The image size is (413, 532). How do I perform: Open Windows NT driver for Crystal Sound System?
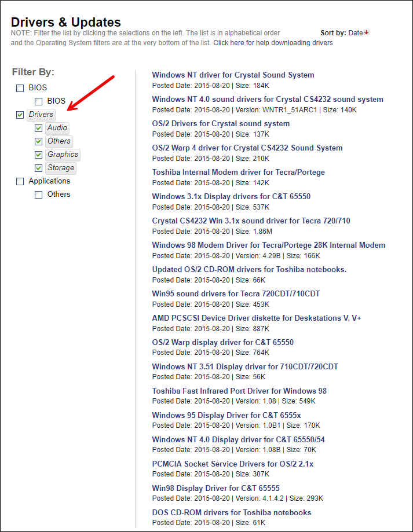click(x=233, y=75)
